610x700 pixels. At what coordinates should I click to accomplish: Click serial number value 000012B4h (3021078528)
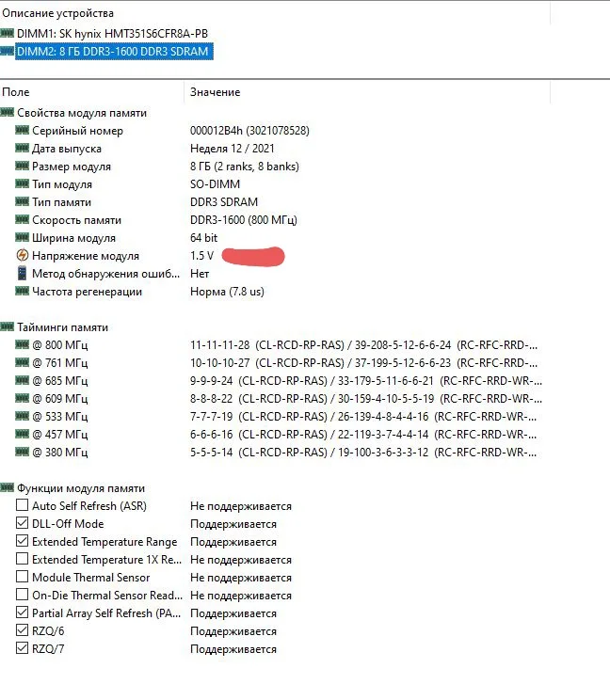point(249,131)
